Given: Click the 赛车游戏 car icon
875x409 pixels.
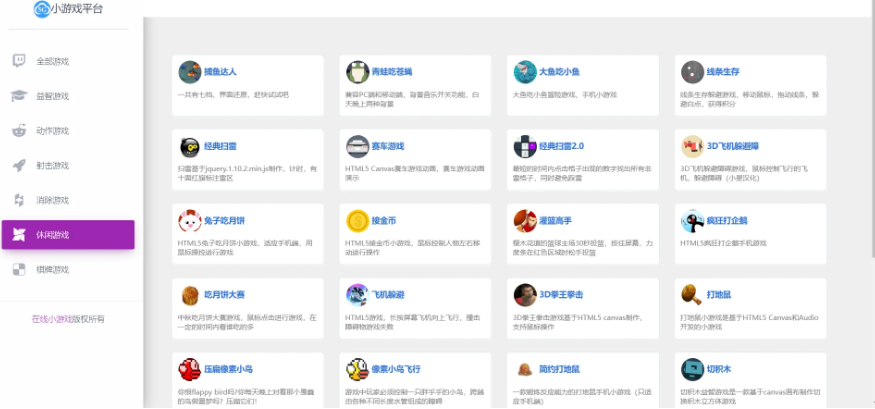Looking at the screenshot, I should click(357, 147).
